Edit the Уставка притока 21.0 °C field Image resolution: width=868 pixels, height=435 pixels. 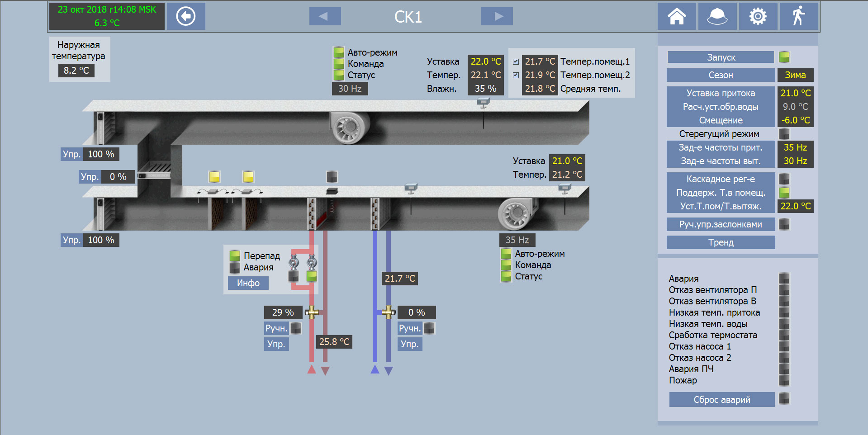pos(795,93)
